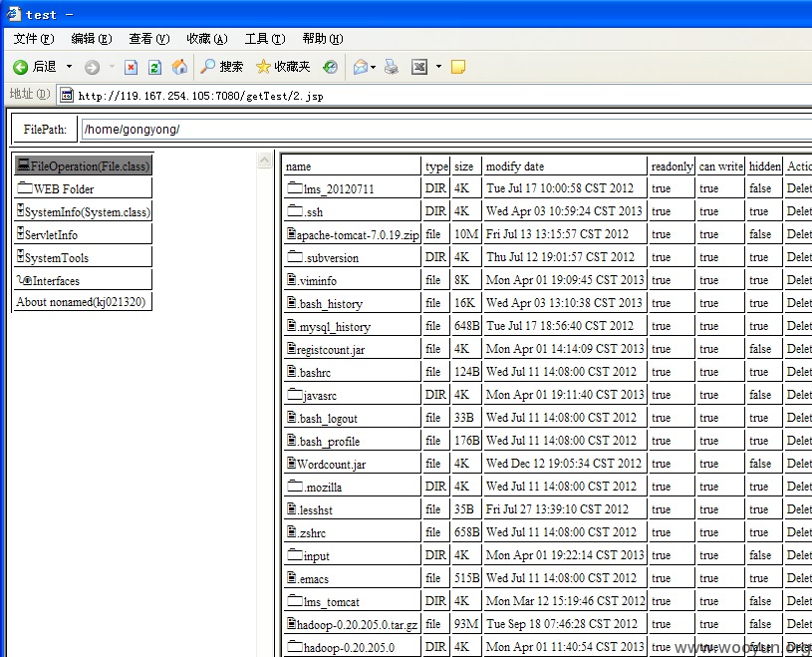This screenshot has width=812, height=657.
Task: Click the .bash_profile file name
Action: (x=329, y=442)
